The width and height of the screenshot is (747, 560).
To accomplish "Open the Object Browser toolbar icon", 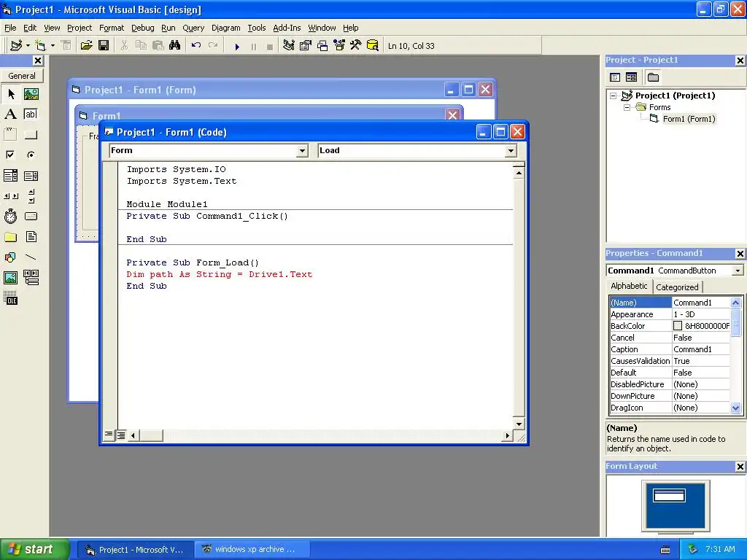I will pyautogui.click(x=339, y=46).
